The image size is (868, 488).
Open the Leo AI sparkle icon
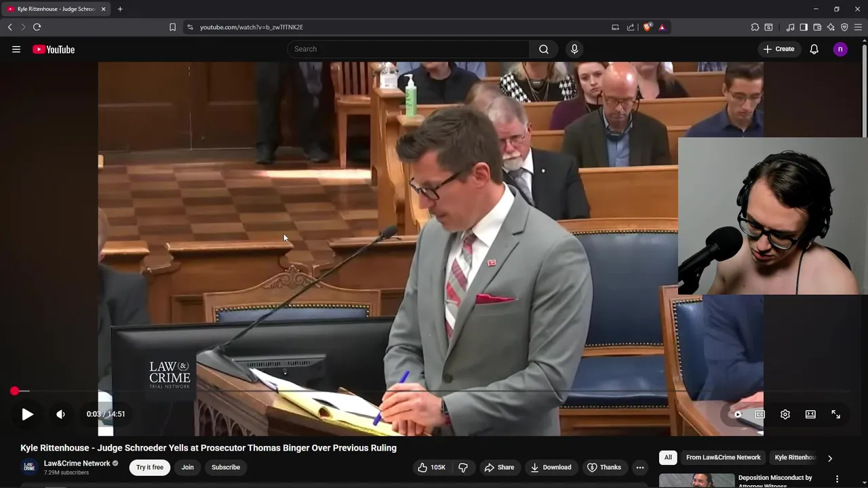[831, 27]
